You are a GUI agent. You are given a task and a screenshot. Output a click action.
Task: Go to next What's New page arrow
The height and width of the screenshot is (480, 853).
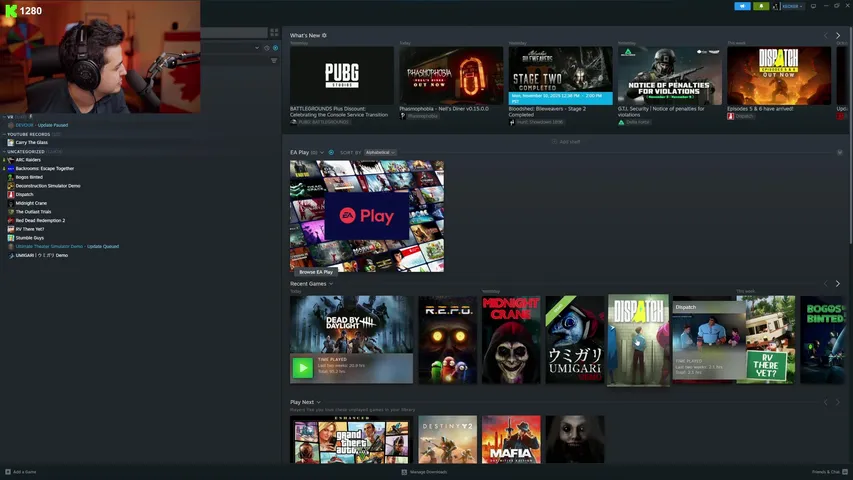[x=838, y=35]
